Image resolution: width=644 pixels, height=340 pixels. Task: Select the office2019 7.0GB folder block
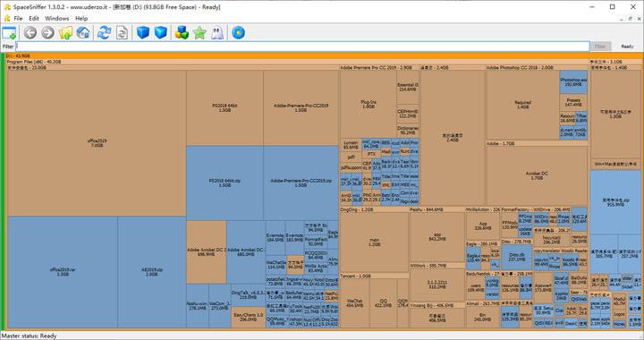97,143
